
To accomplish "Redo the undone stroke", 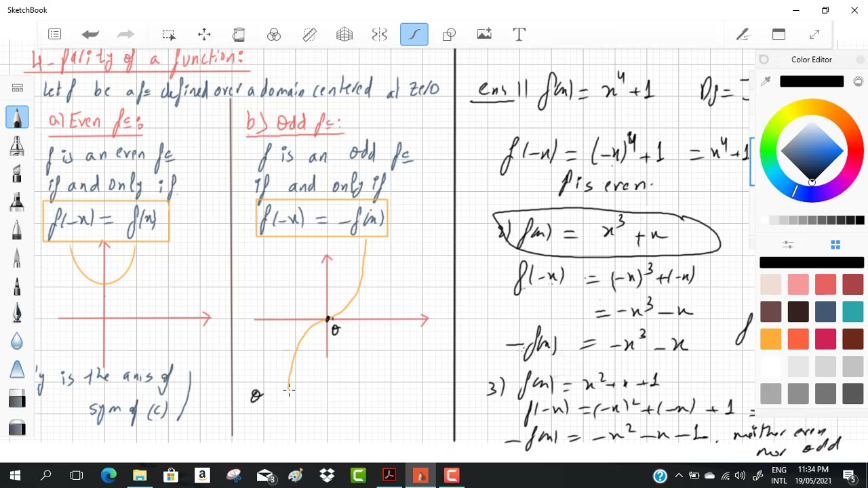I will (x=125, y=34).
